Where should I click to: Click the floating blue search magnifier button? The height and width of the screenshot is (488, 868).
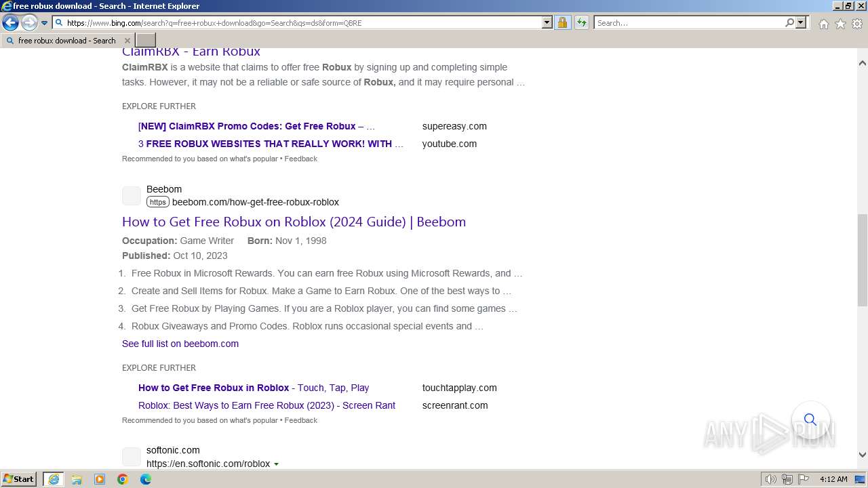(x=810, y=420)
